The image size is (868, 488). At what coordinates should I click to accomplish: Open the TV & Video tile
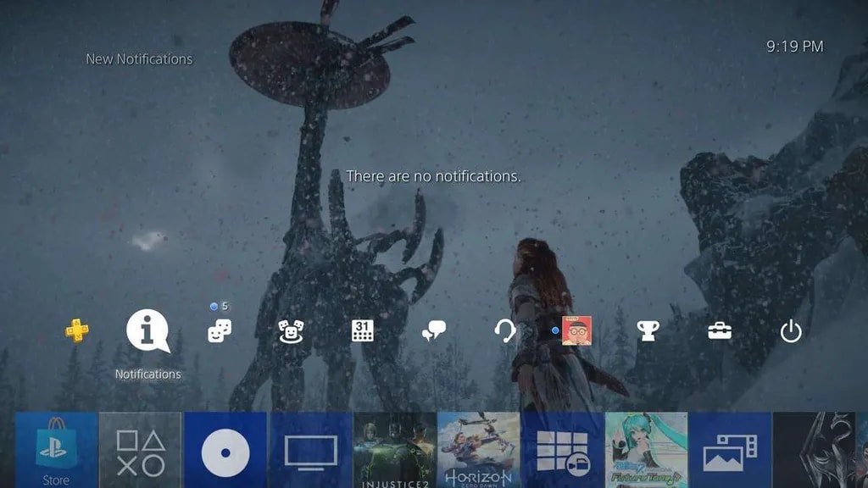[310, 450]
